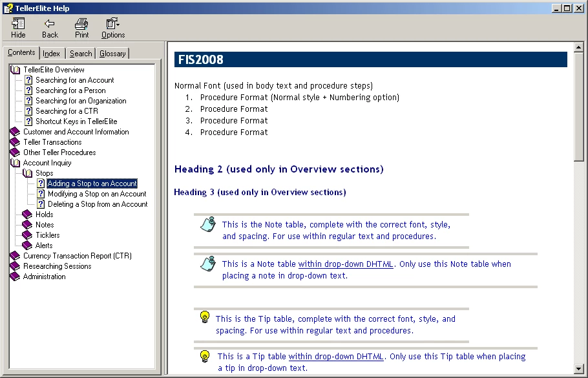This screenshot has width=588, height=378.
Task: Select the Researching Sessions entry
Action: point(57,266)
